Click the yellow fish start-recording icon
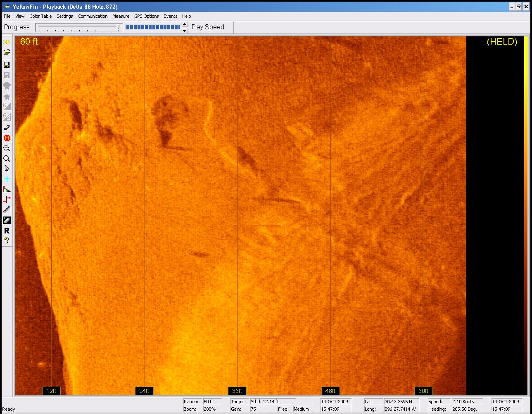Viewport: 532px width, 414px height. (7, 42)
